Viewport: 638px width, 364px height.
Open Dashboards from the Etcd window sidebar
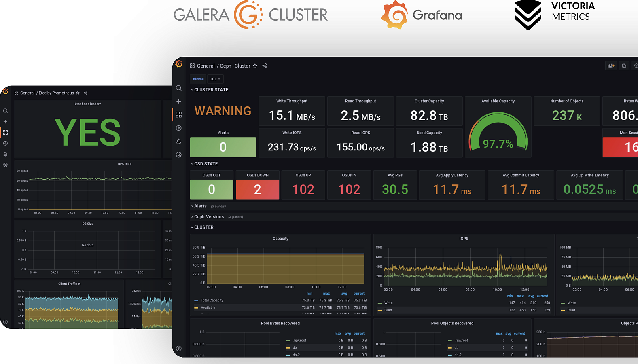click(5, 133)
